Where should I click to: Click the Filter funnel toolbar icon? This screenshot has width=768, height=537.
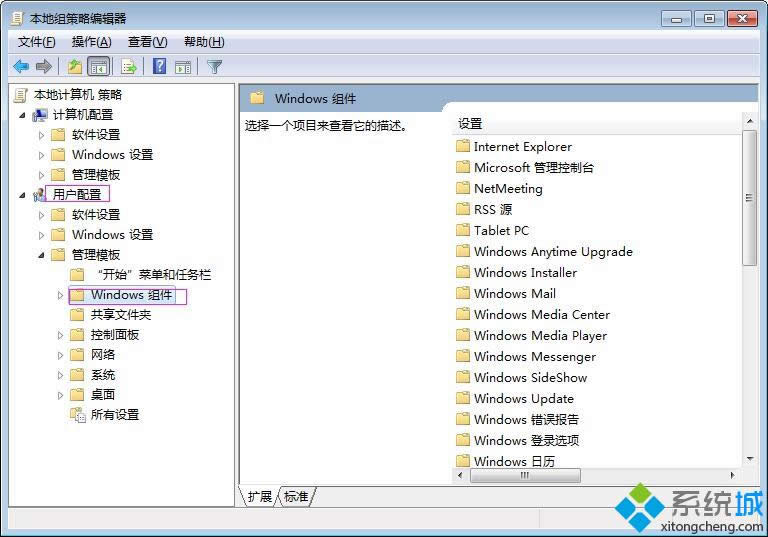point(214,66)
